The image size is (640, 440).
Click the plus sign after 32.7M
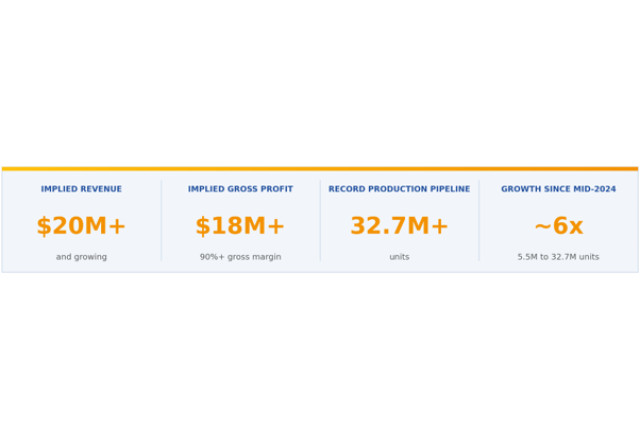(440, 227)
